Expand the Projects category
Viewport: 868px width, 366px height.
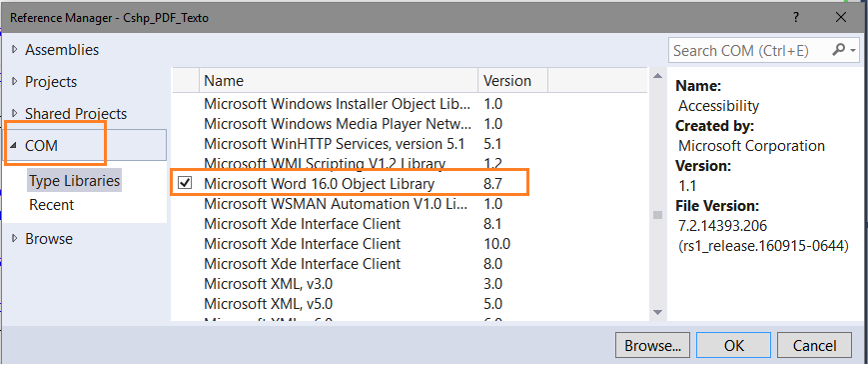[15, 82]
